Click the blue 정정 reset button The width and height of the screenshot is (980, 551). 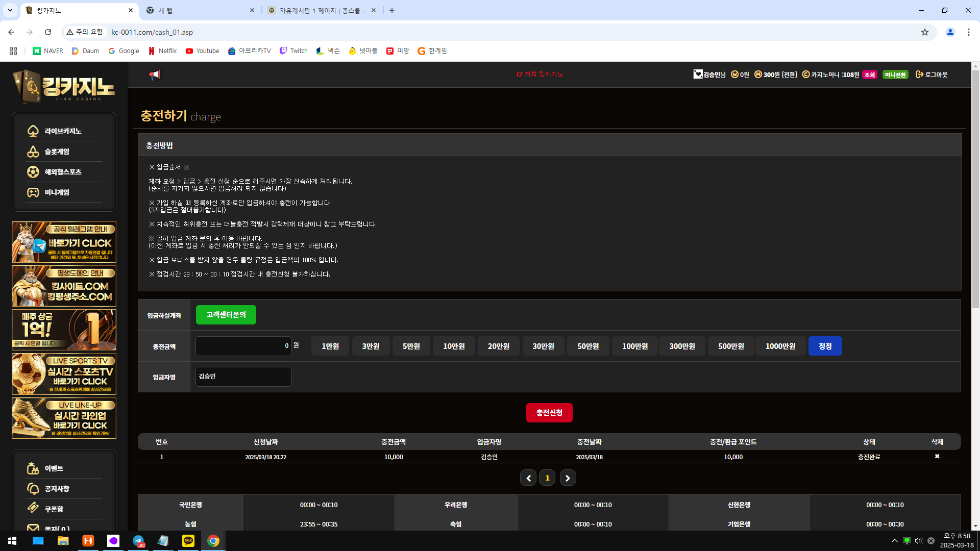pos(825,346)
